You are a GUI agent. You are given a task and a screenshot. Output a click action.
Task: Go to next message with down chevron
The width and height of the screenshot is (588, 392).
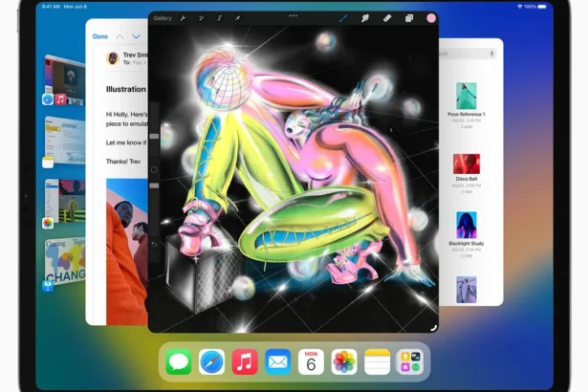(137, 36)
